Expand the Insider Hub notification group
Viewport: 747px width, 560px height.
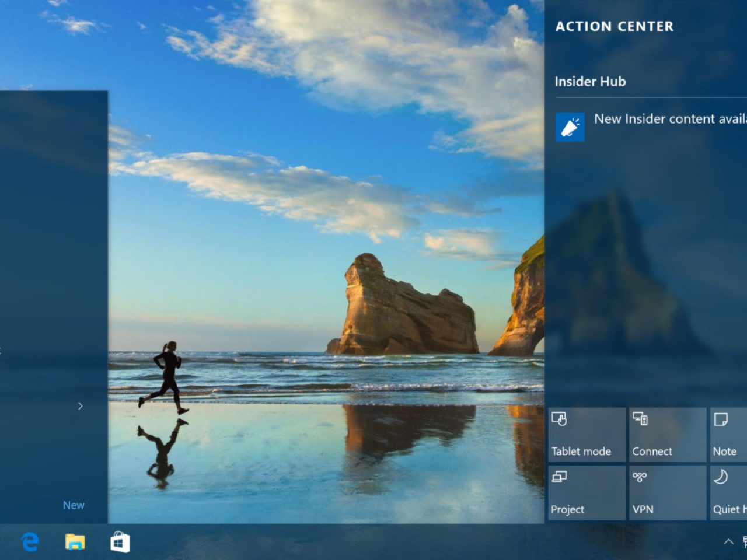pyautogui.click(x=590, y=82)
